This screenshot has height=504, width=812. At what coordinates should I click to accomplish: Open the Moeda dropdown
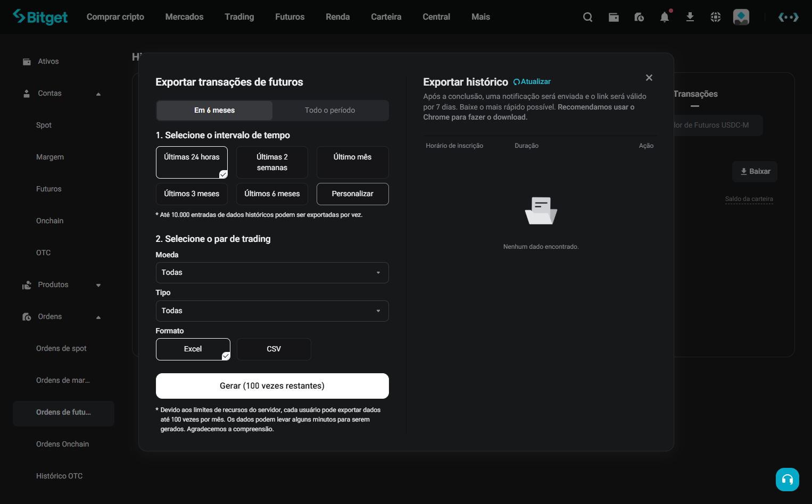272,273
